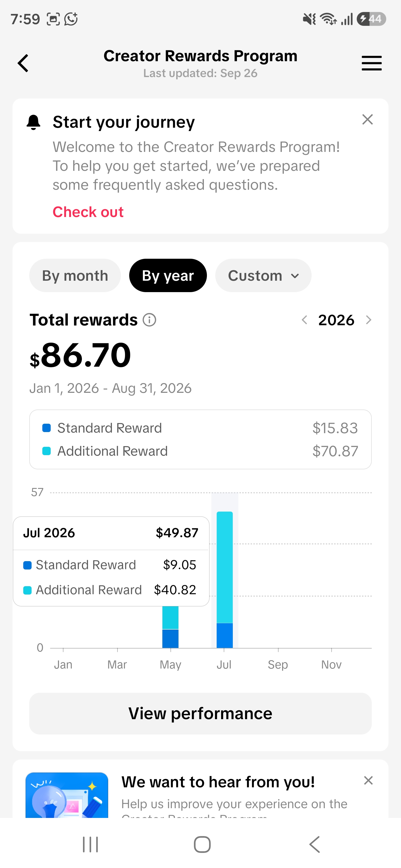The width and height of the screenshot is (401, 868).
Task: Tap Android home navigation button
Action: click(202, 844)
